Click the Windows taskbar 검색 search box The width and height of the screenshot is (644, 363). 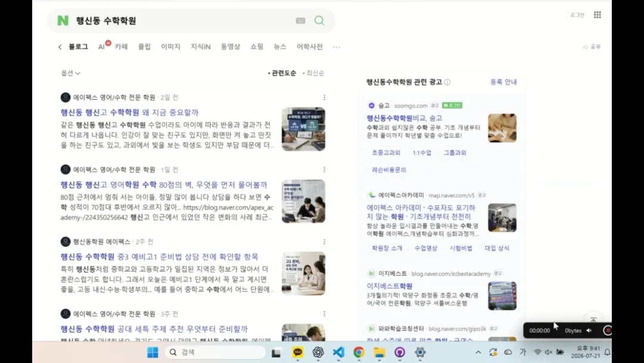pos(215,352)
